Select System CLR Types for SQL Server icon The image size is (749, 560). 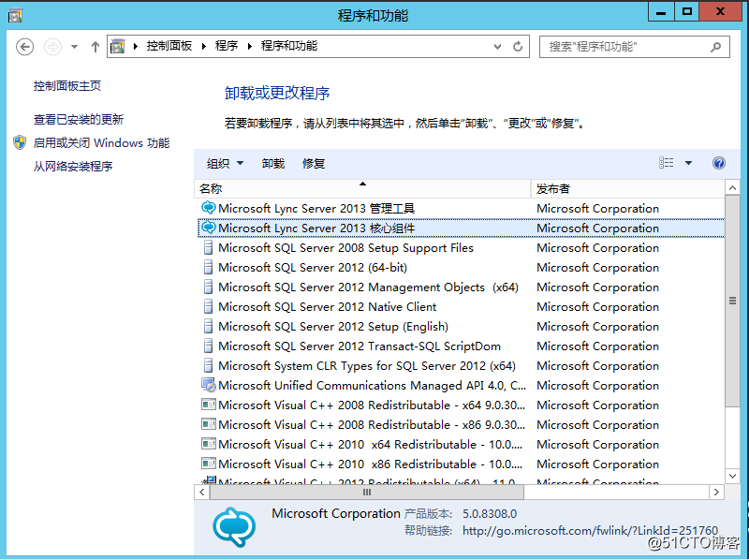pos(208,365)
